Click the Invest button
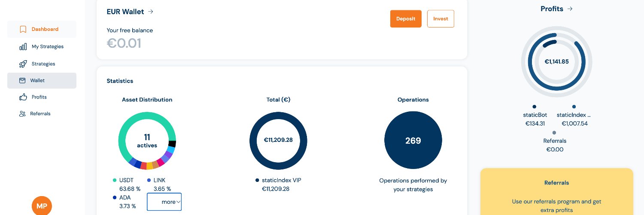This screenshot has height=215, width=644. tap(440, 19)
